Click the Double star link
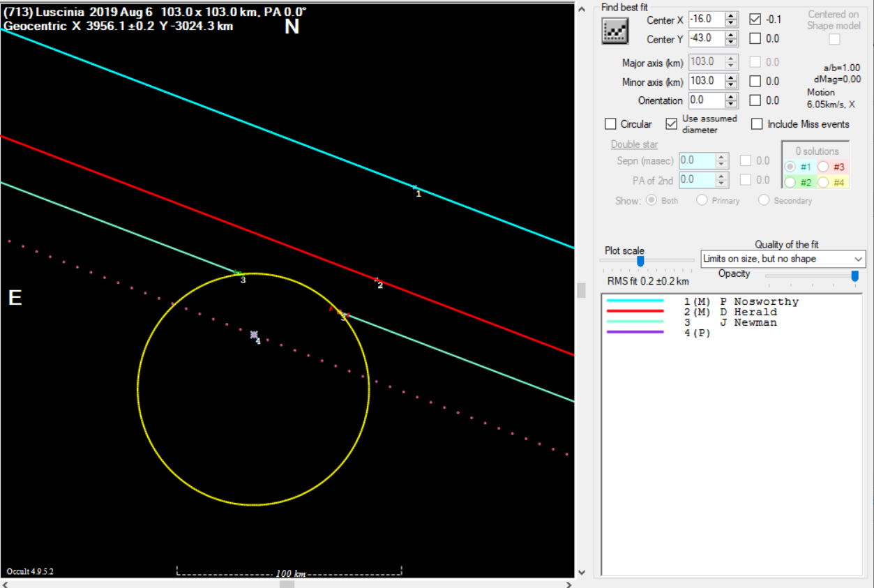Viewport: 874px width, 588px height. point(634,144)
